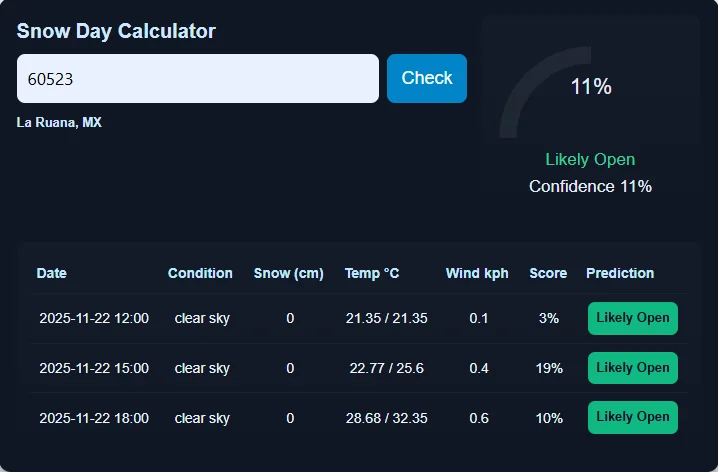This screenshot has height=472, width=718.
Task: Click the Snow Day Calculator title
Action: click(x=116, y=31)
